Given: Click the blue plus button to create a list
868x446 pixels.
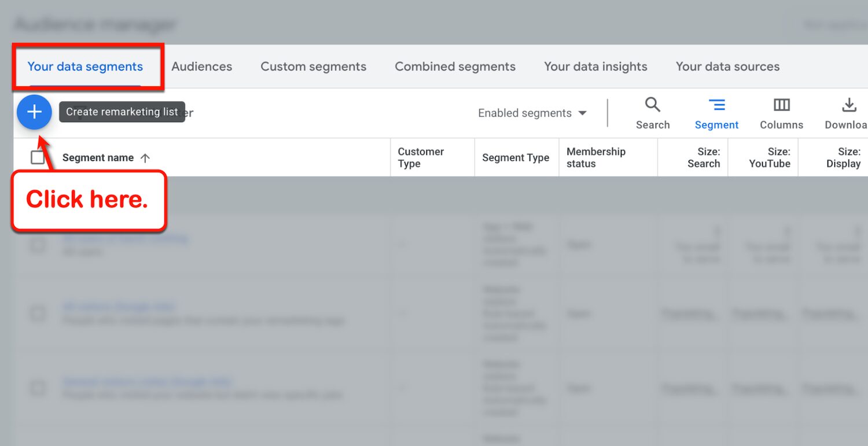Looking at the screenshot, I should coord(34,112).
